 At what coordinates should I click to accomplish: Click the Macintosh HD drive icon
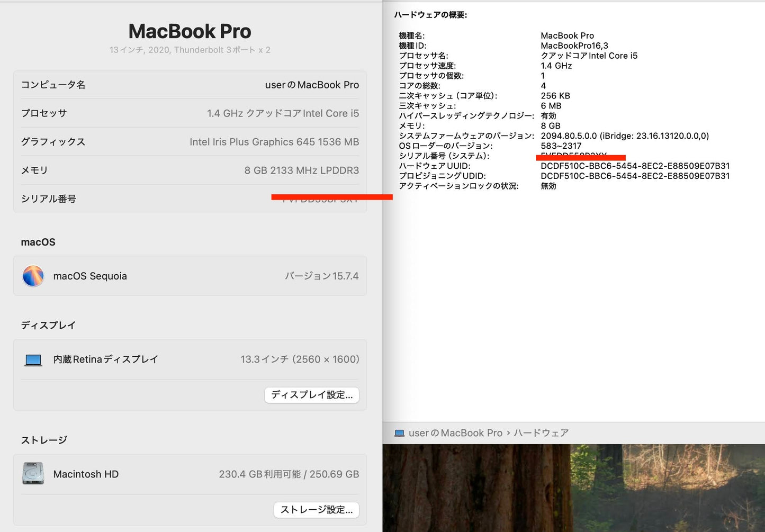[x=33, y=474]
